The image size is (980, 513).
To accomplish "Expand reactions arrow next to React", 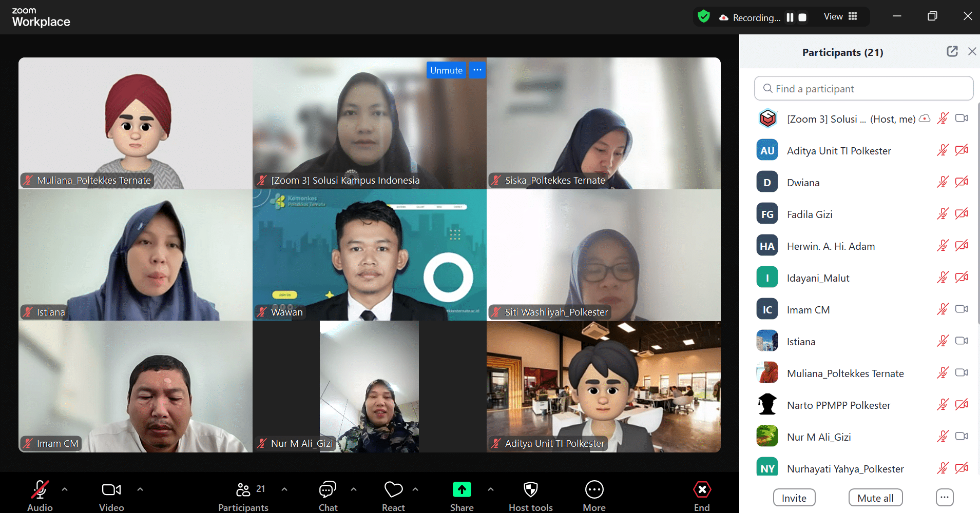I will click(x=415, y=489).
